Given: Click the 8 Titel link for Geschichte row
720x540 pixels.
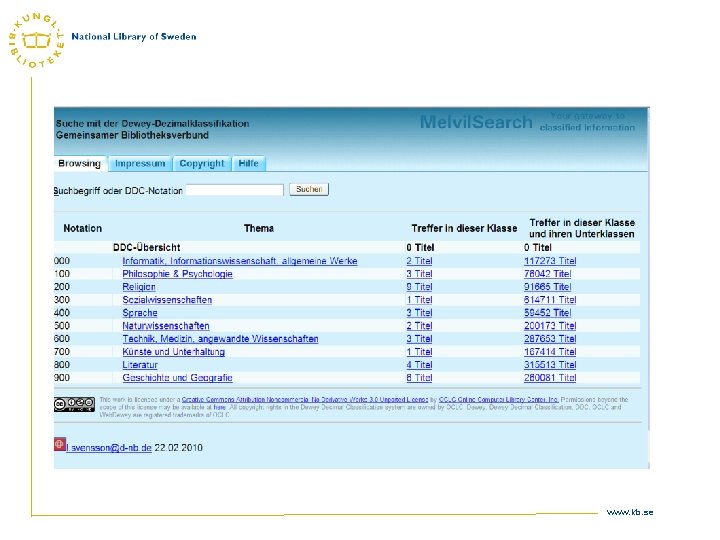Looking at the screenshot, I should (419, 377).
